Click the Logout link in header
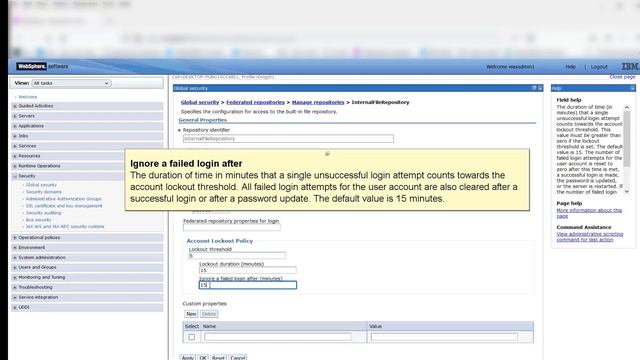Screen dimensions: 640x360 (599, 67)
